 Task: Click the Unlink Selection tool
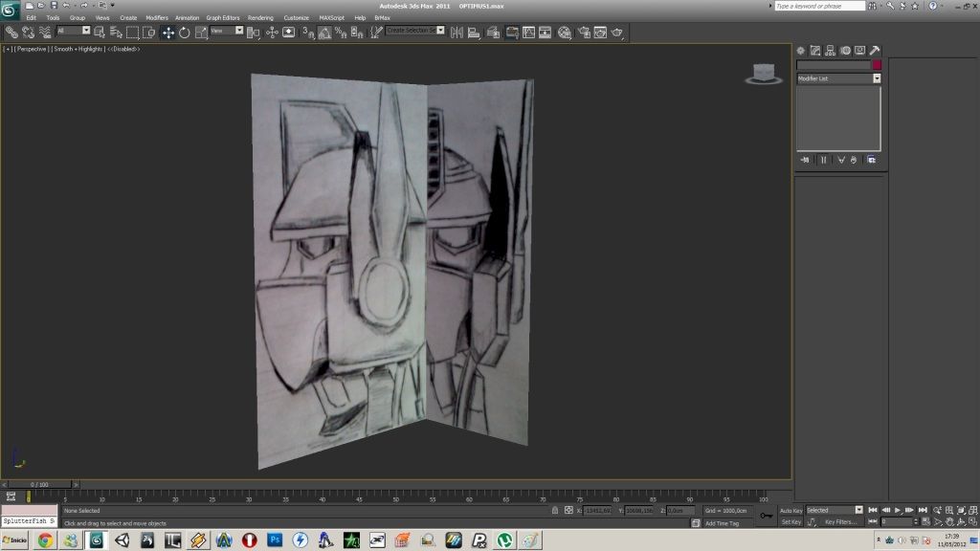pyautogui.click(x=28, y=33)
